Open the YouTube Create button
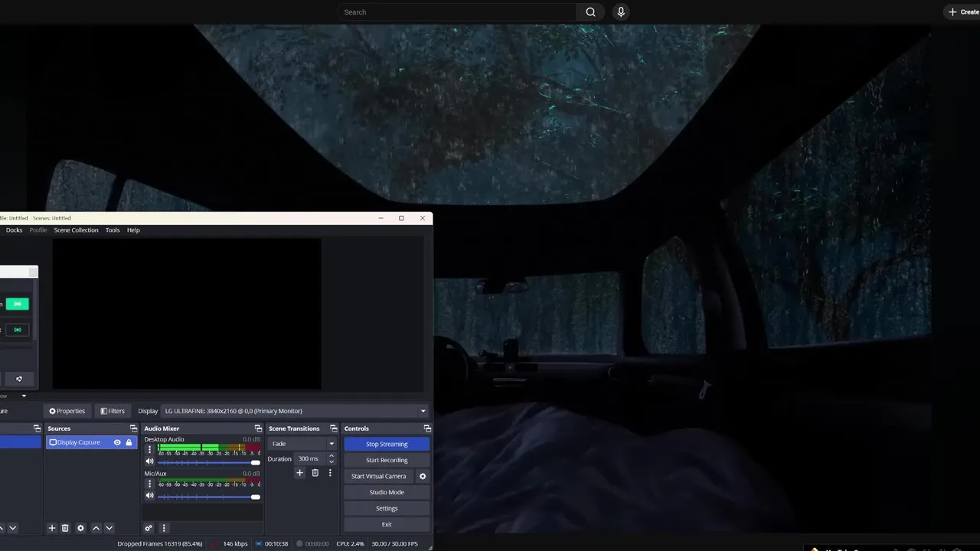 click(963, 12)
